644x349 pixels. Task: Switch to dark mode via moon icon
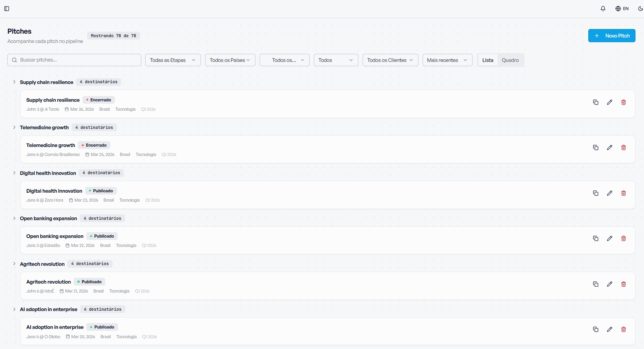point(641,9)
